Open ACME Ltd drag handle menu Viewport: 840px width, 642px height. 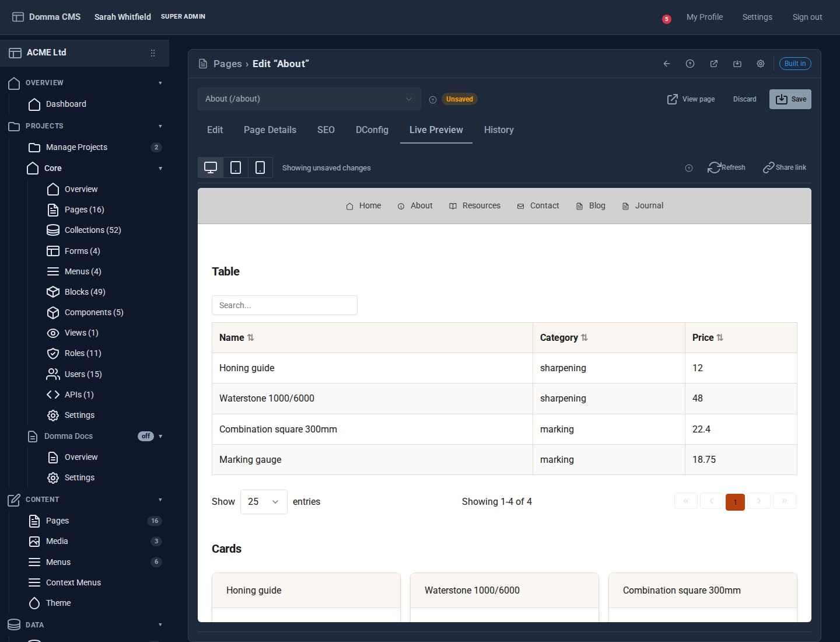(153, 53)
